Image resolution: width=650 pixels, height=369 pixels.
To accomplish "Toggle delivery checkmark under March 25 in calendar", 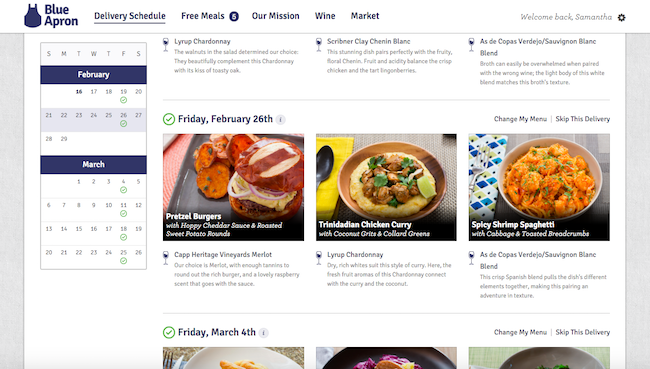I will tap(124, 261).
